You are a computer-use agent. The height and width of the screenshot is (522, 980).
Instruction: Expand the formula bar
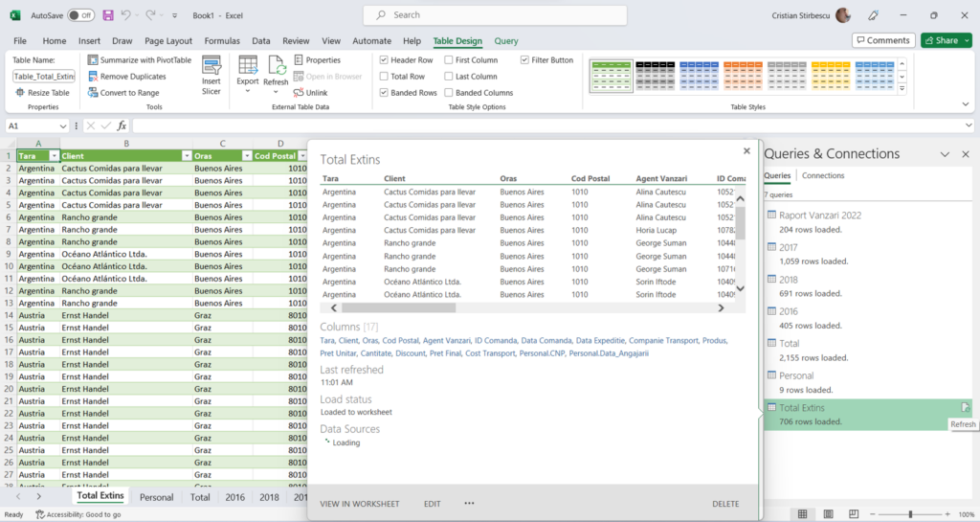969,125
